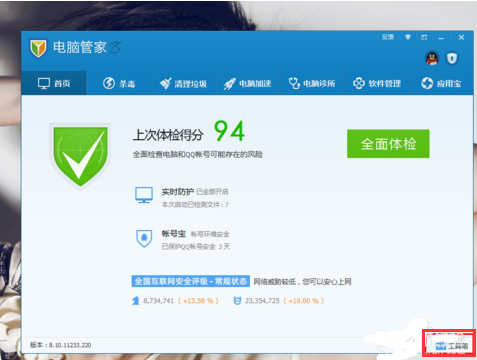Viewport: 477px width, 360px height.
Task: Click the 实时防护 monitor icon
Action: pos(144,195)
